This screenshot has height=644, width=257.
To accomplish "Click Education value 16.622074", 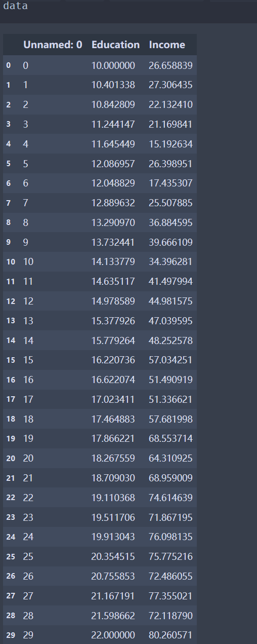I will click(x=113, y=380).
